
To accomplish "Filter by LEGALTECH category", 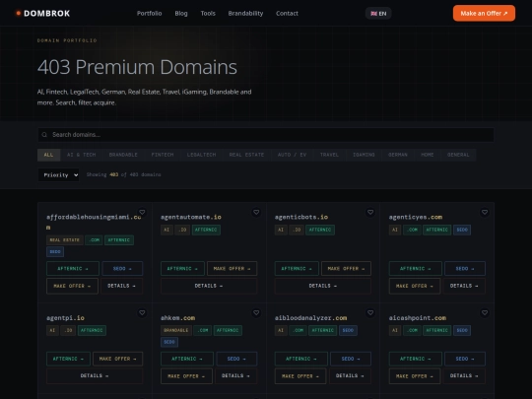I will click(202, 155).
